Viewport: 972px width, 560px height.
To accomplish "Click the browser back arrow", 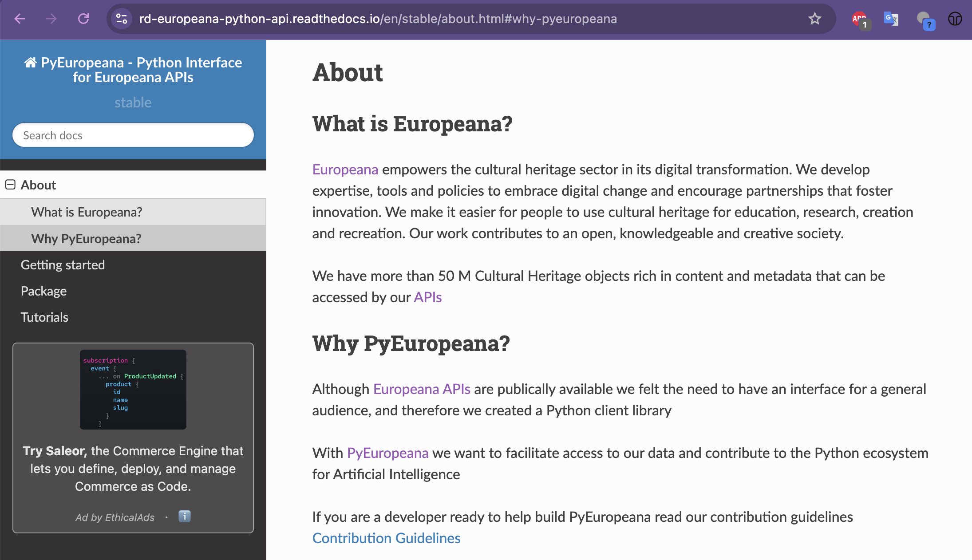I will pyautogui.click(x=20, y=19).
